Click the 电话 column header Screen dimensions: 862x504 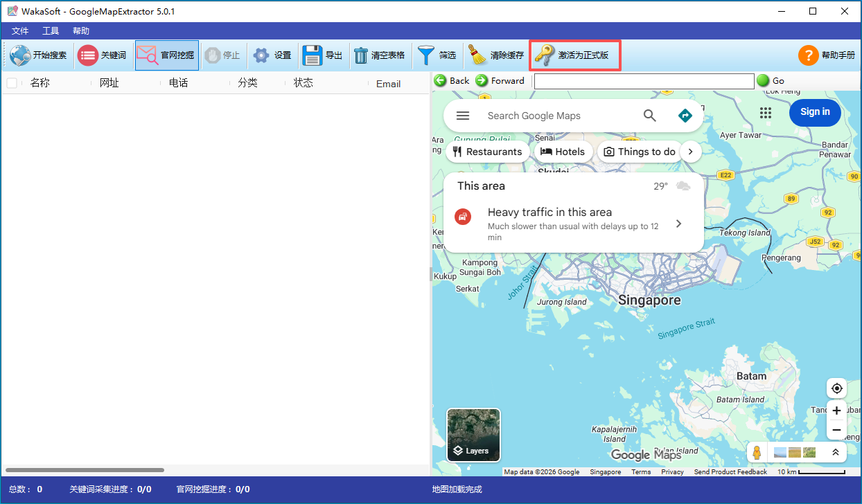click(x=179, y=83)
